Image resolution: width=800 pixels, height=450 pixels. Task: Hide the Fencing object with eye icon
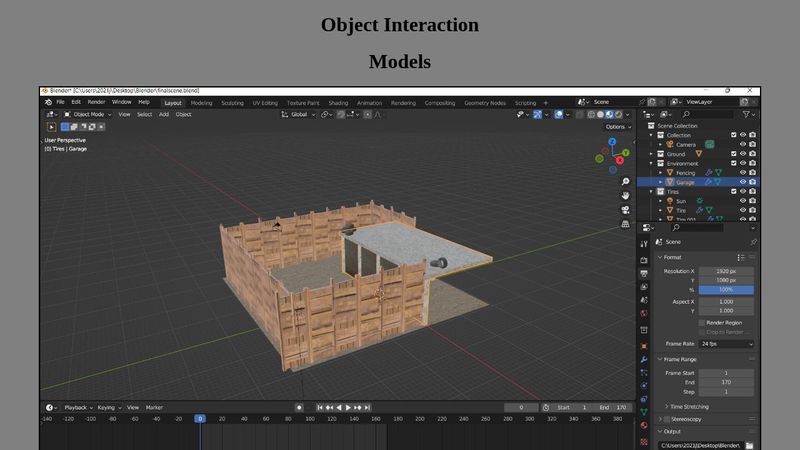pyautogui.click(x=743, y=172)
